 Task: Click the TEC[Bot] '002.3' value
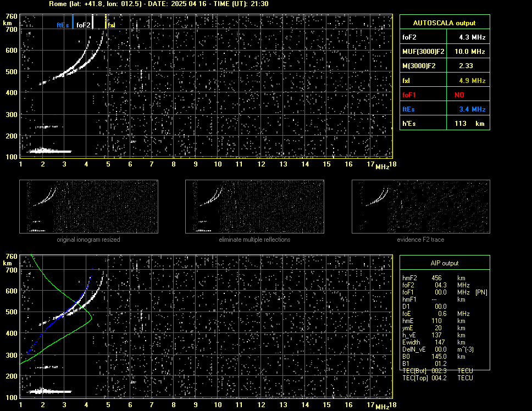[439, 371]
